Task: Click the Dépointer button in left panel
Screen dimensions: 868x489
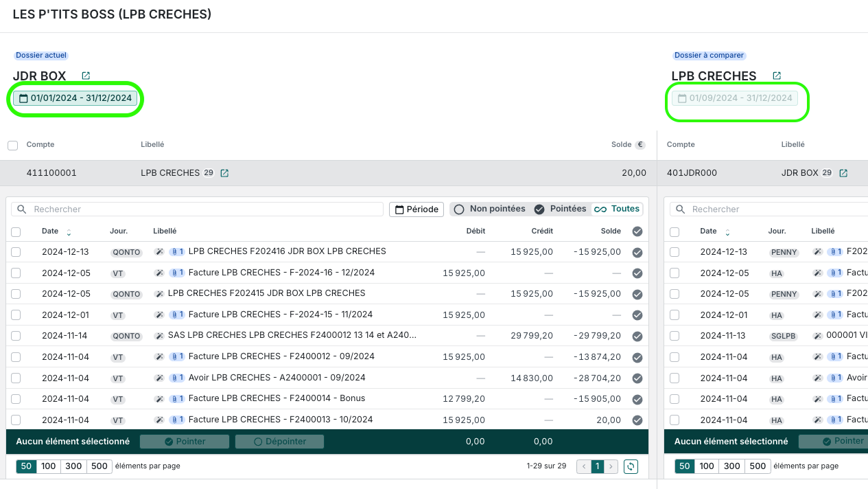Action: [279, 442]
